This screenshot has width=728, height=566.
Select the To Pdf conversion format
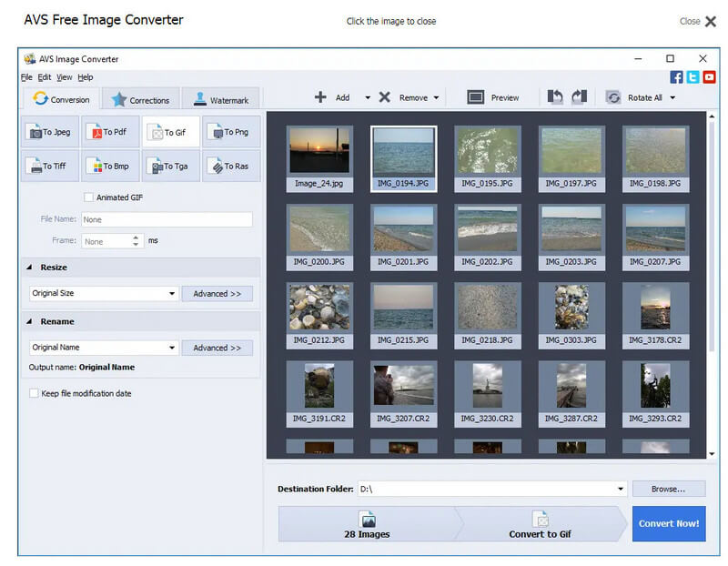click(110, 131)
